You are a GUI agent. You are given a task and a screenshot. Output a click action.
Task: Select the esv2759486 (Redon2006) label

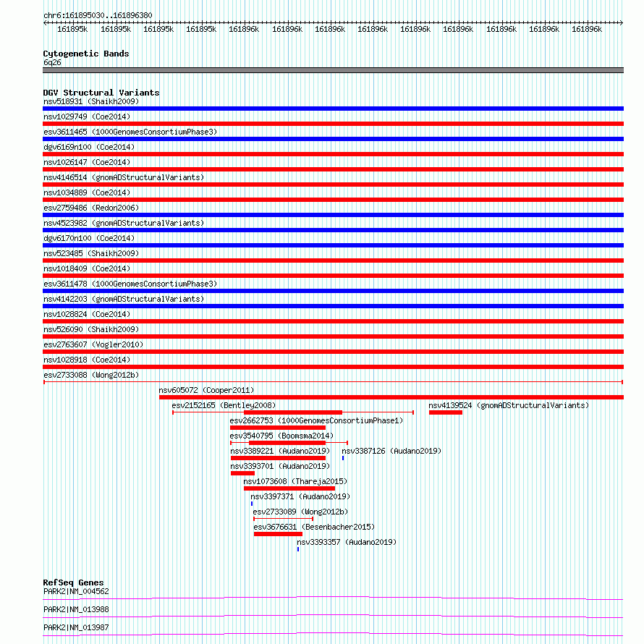point(91,208)
